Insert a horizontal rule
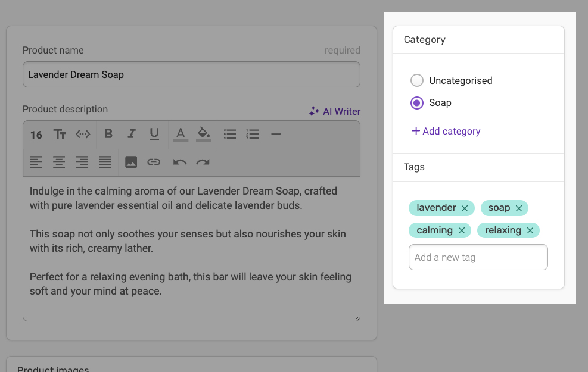Viewport: 588px width, 372px height. click(276, 134)
